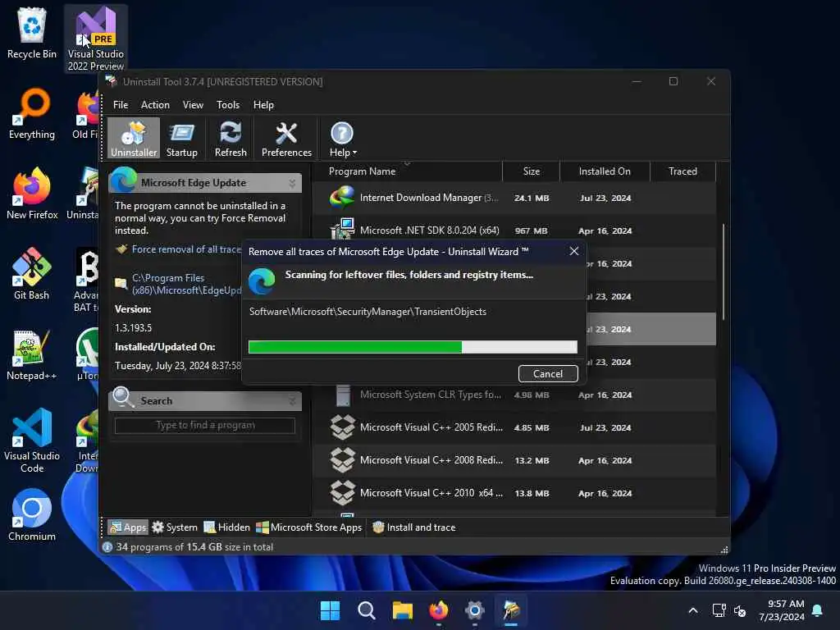Open the Uninstaller toolbar section
The height and width of the screenshot is (630, 840).
tap(134, 138)
